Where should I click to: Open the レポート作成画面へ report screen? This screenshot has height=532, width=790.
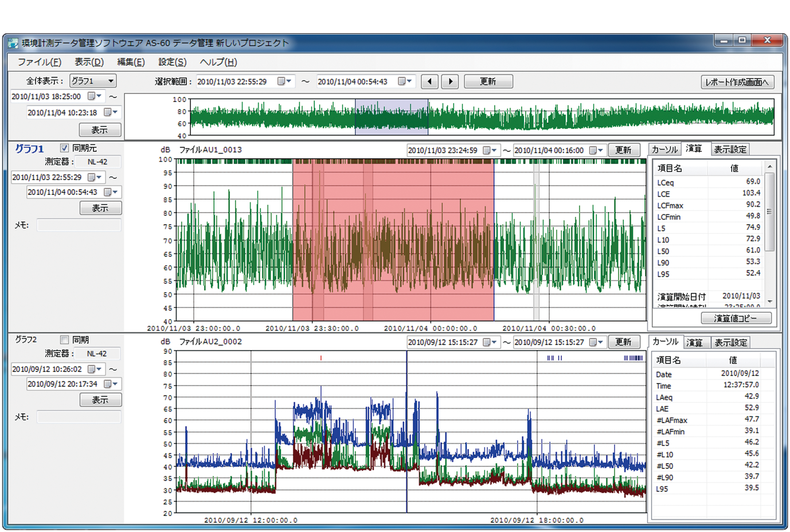click(x=737, y=82)
